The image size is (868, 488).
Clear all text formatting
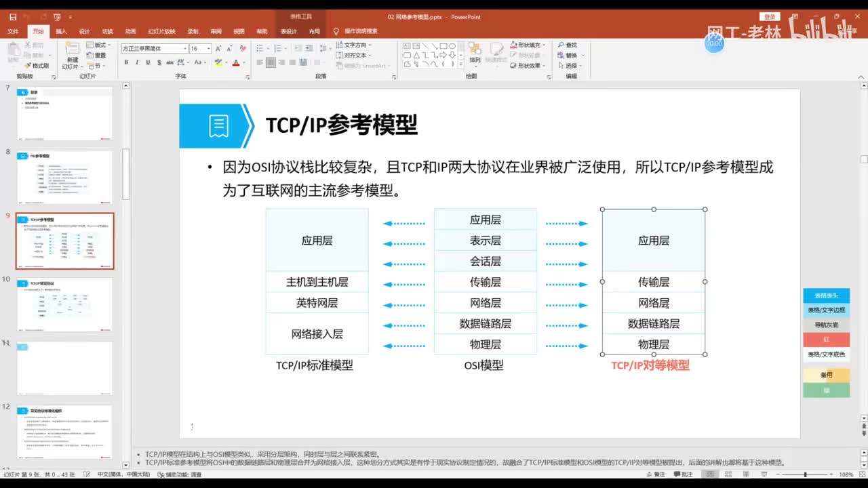[241, 49]
